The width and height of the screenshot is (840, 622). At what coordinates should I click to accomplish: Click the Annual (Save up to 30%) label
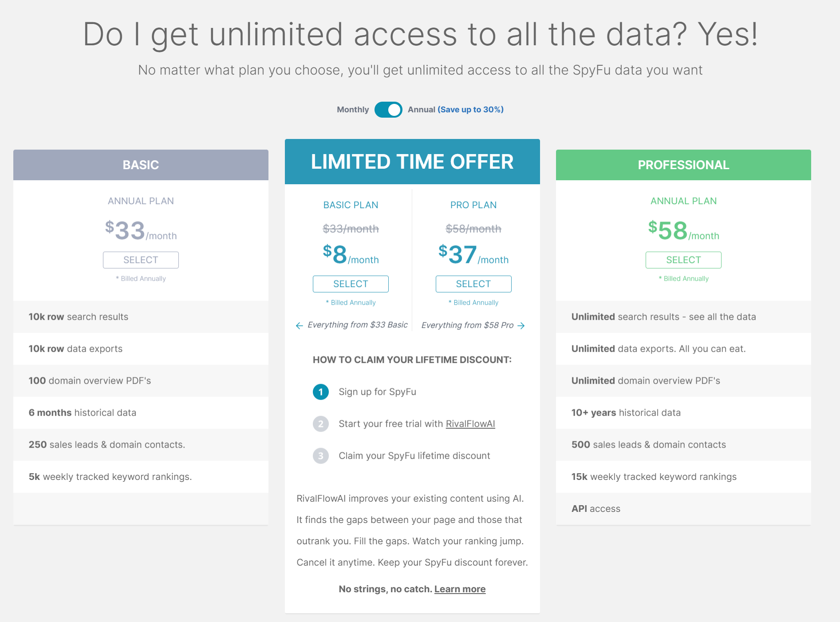(x=455, y=110)
